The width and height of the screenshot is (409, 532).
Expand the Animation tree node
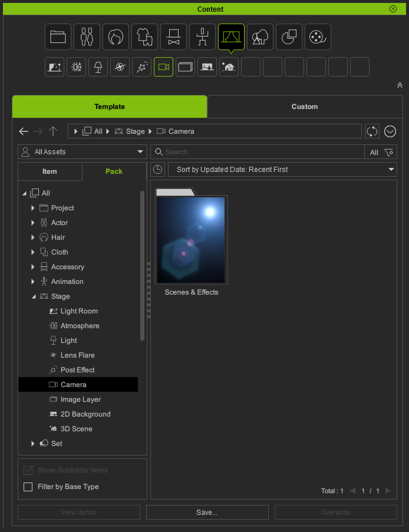(x=33, y=282)
